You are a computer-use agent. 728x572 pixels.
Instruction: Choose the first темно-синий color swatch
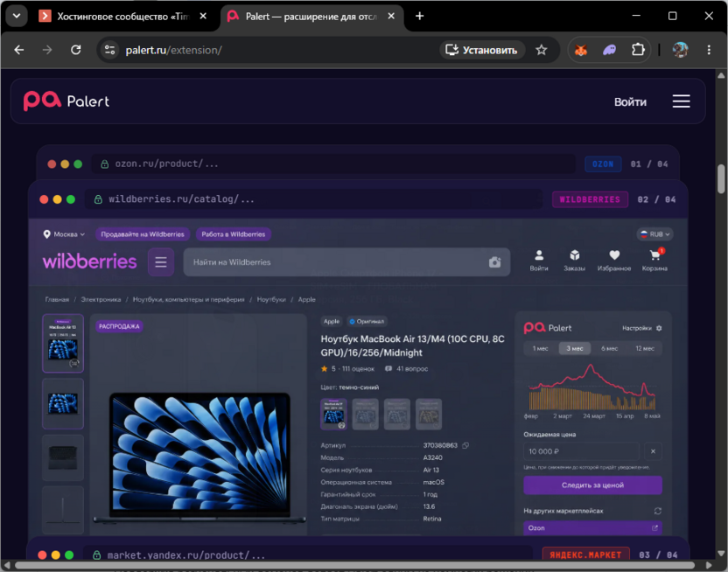tap(334, 414)
